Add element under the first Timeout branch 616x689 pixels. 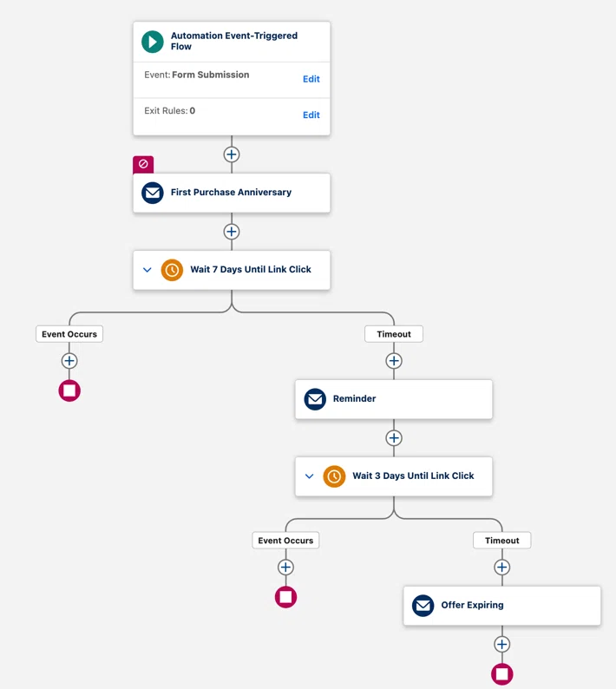[394, 361]
